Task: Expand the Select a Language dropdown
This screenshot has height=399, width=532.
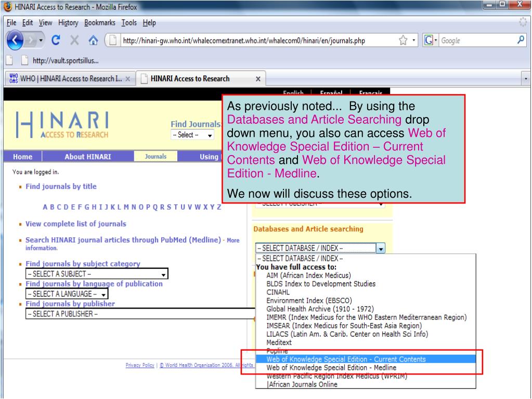Action: pyautogui.click(x=67, y=294)
